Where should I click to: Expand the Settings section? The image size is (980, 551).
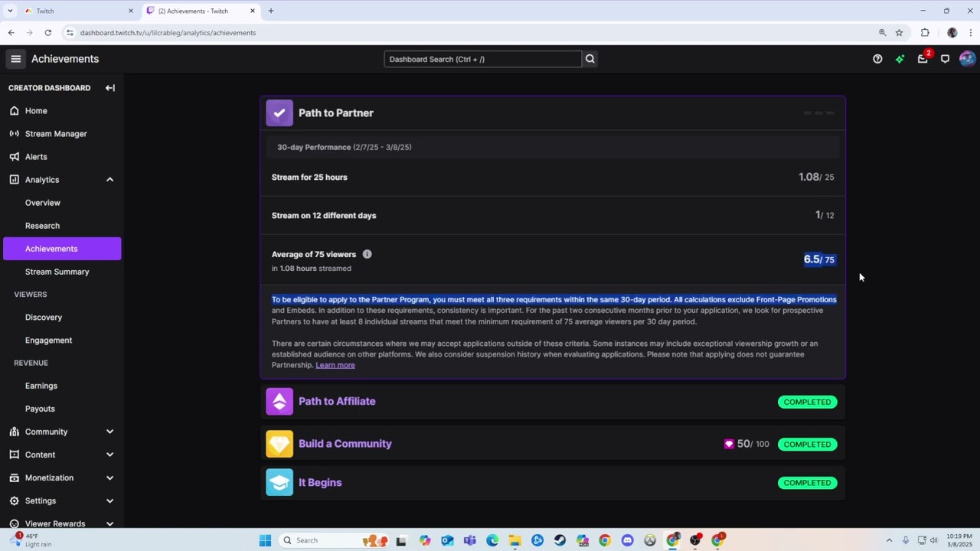109,500
